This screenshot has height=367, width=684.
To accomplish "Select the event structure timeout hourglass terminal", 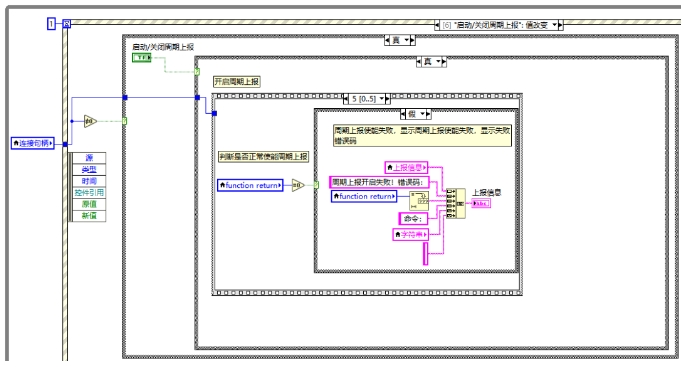I will click(66, 24).
